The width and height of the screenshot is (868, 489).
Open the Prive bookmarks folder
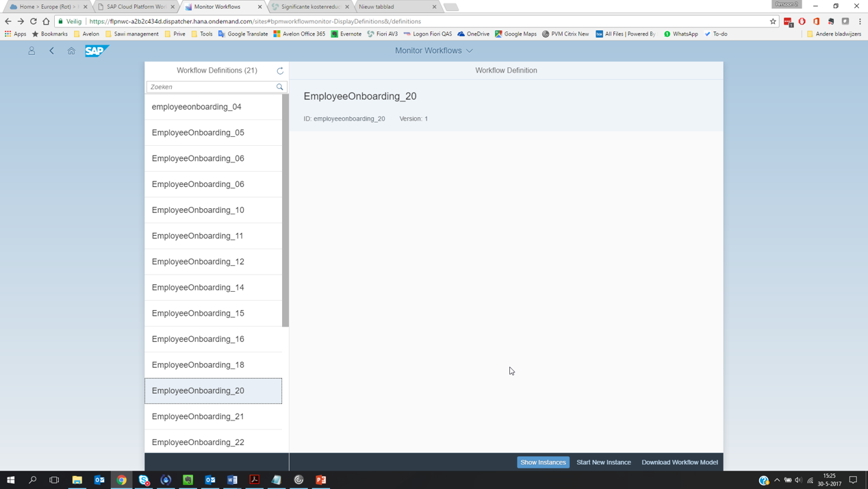coord(175,34)
